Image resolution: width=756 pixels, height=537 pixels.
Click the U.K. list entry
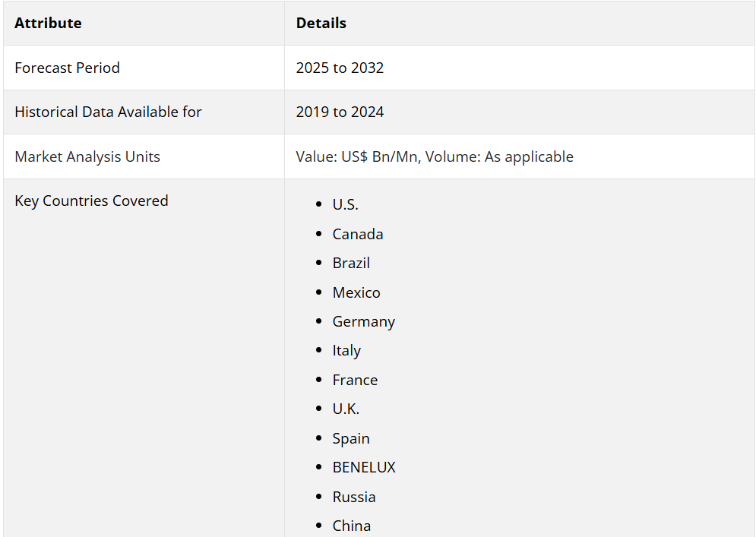pos(346,409)
